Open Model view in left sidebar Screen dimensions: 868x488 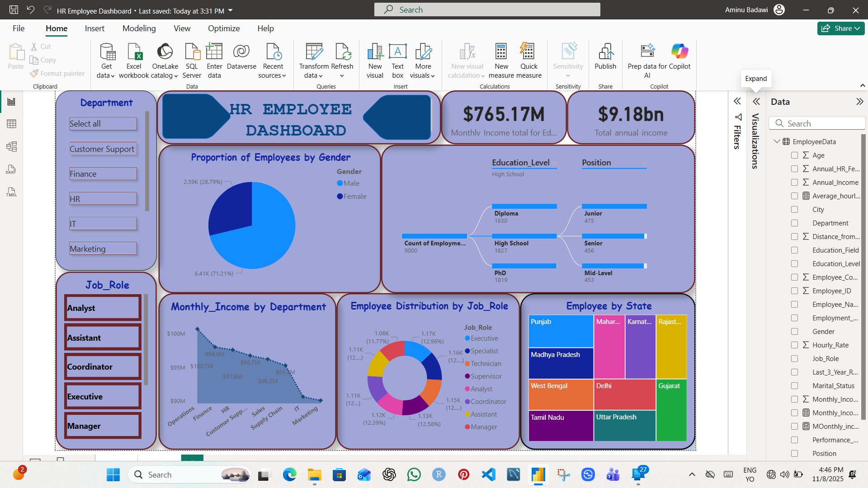11,146
